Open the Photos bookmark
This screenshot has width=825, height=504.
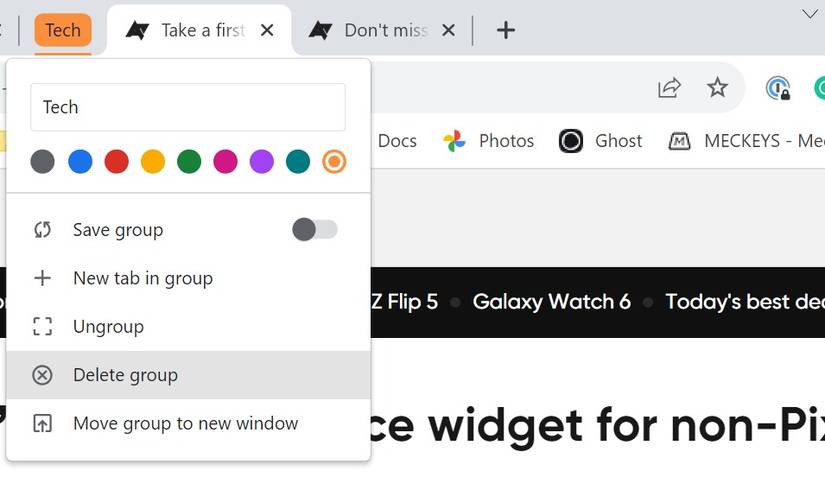click(488, 141)
